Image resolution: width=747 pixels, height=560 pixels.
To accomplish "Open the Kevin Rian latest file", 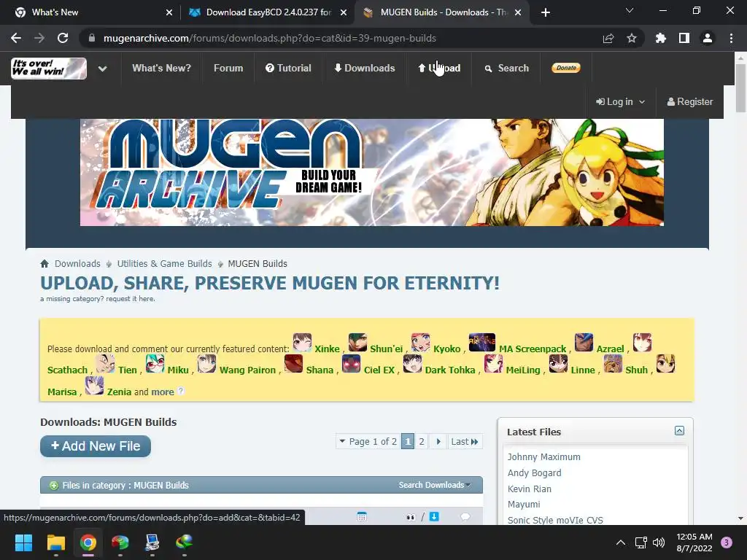I will coord(530,489).
